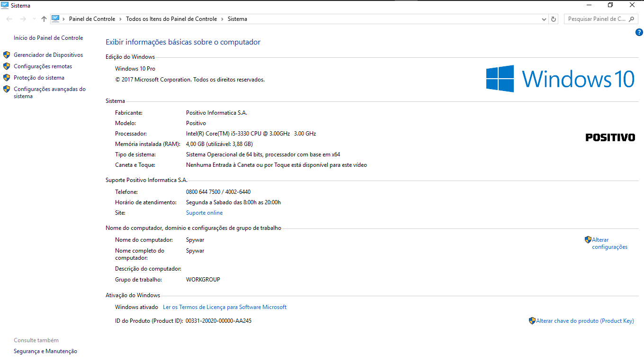
Task: Open Configurações remotas
Action: [43, 66]
